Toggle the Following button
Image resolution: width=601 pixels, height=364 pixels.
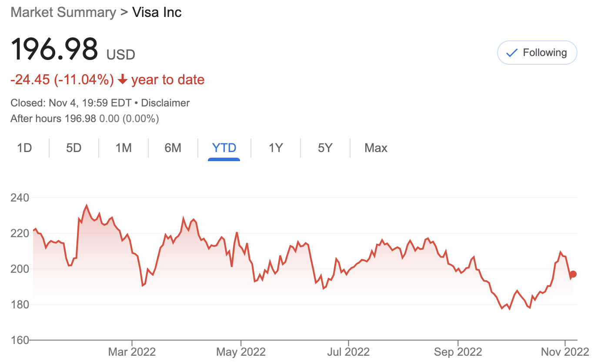pos(537,53)
